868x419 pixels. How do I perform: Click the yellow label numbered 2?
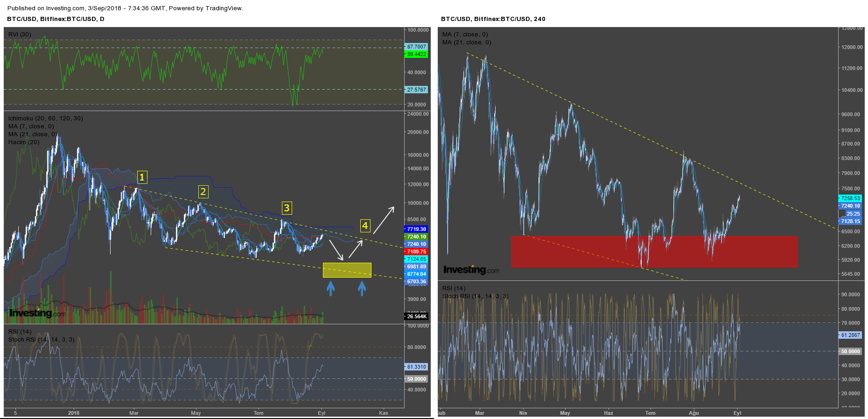click(x=203, y=192)
